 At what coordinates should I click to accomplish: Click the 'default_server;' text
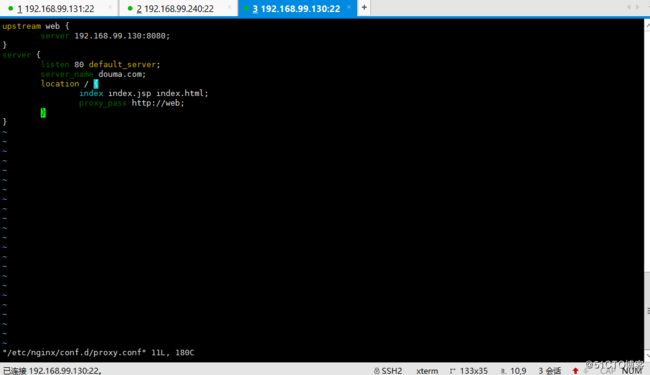pos(124,64)
